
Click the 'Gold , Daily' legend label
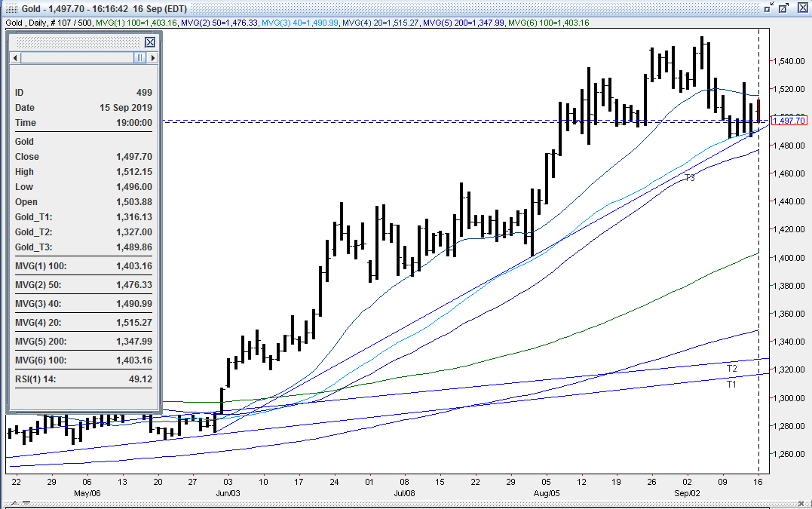[26, 23]
